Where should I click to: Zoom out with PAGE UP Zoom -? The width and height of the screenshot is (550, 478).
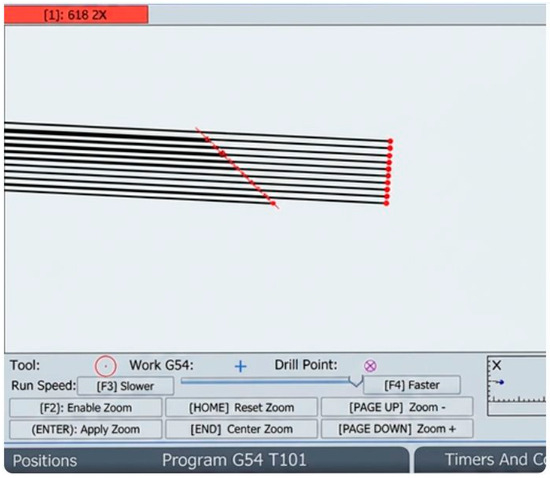(397, 407)
